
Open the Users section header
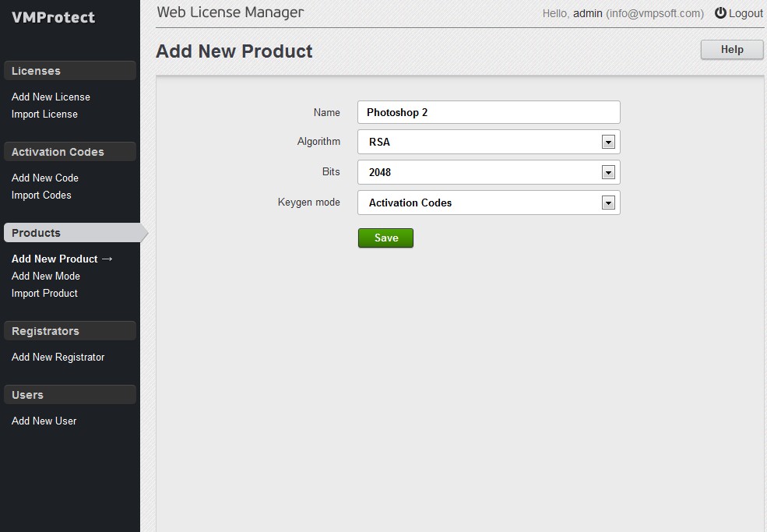[70, 394]
